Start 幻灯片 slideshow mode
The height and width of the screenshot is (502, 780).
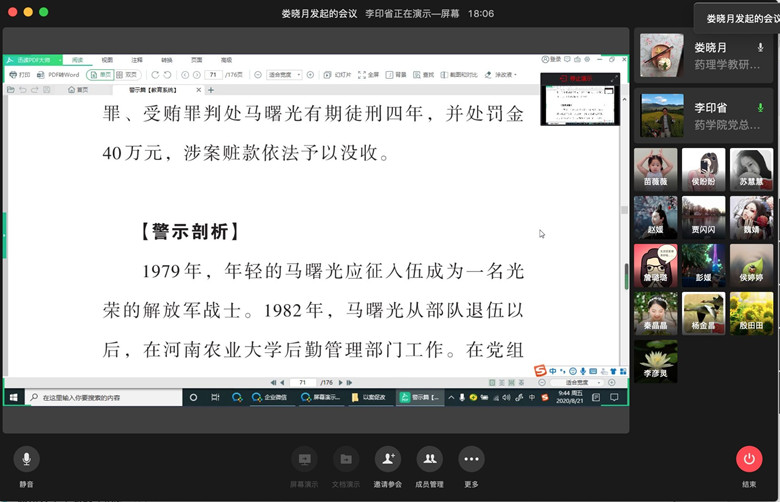[x=341, y=75]
